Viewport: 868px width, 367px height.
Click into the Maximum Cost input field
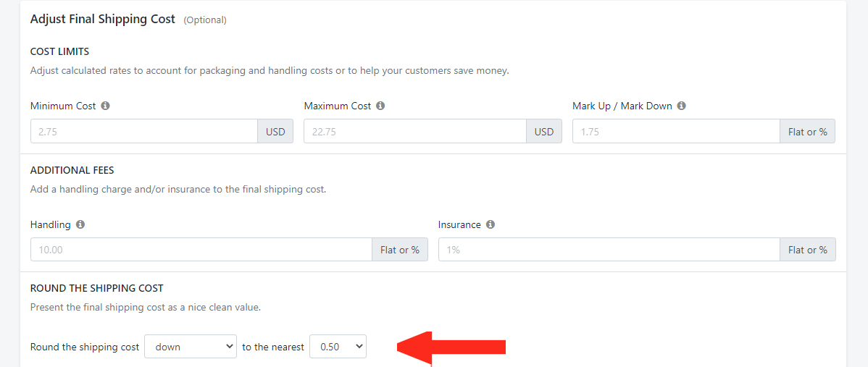point(414,132)
